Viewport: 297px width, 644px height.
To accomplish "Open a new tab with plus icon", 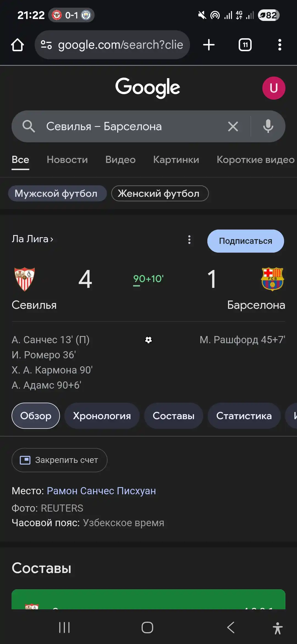I will click(209, 45).
